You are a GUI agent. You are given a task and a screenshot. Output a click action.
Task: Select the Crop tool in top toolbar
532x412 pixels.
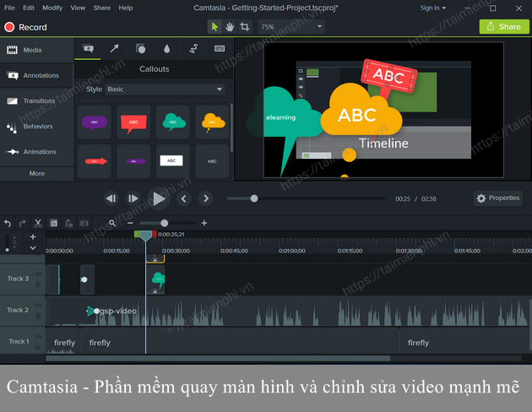[245, 27]
